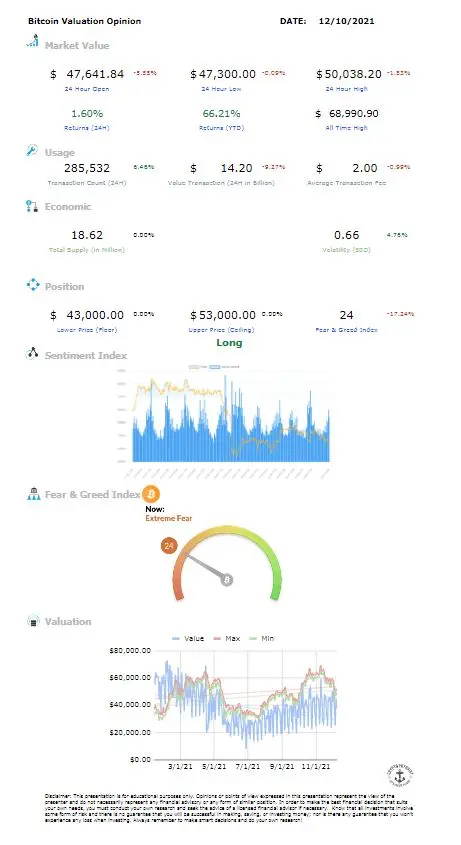Select the Economic heading

pyautogui.click(x=68, y=206)
